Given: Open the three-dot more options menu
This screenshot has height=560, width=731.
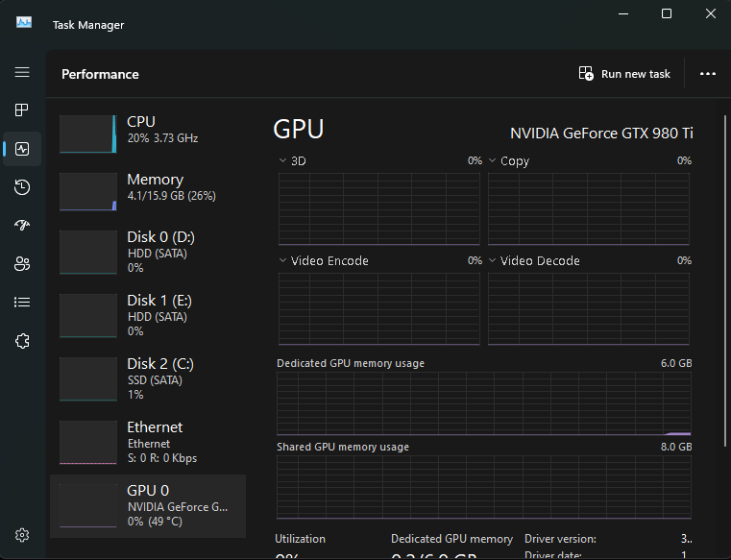Looking at the screenshot, I should [x=708, y=74].
